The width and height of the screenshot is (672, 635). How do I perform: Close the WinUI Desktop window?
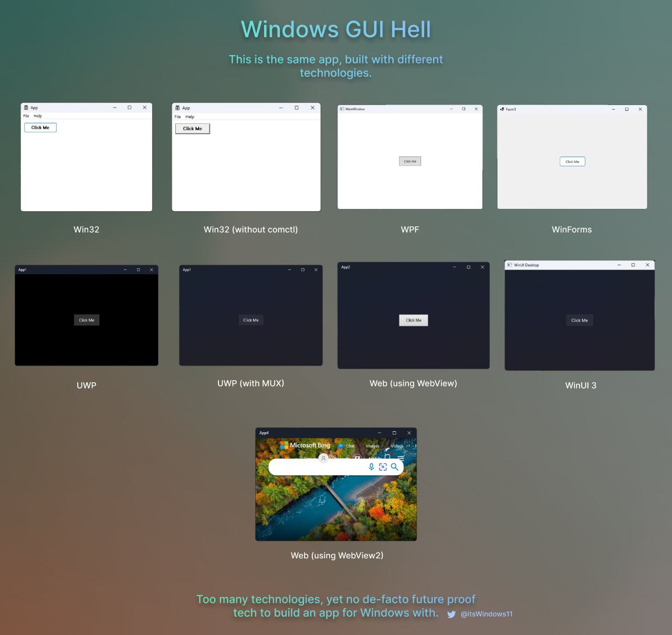[647, 265]
